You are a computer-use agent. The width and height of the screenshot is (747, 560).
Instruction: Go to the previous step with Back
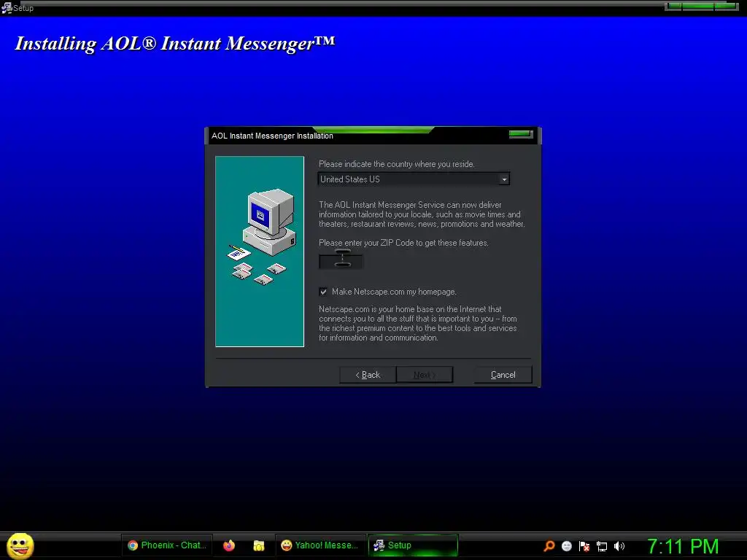tap(368, 375)
